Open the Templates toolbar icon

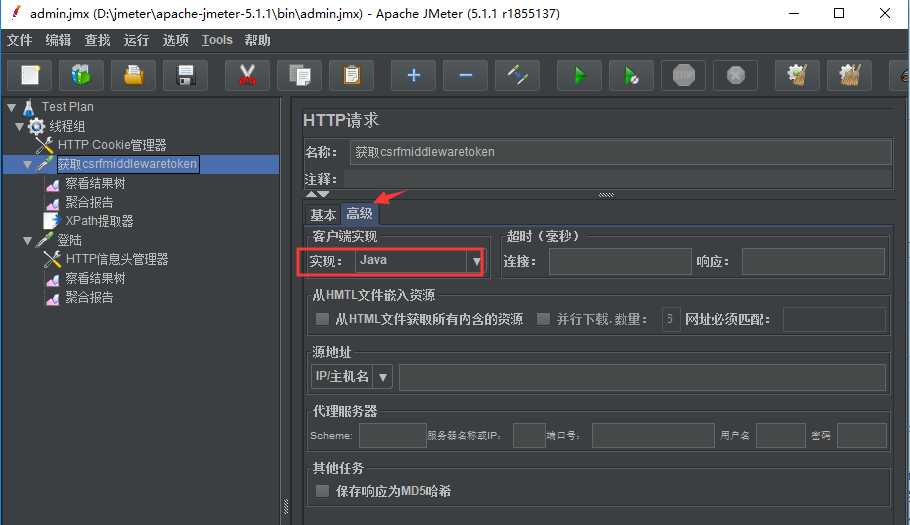81,75
